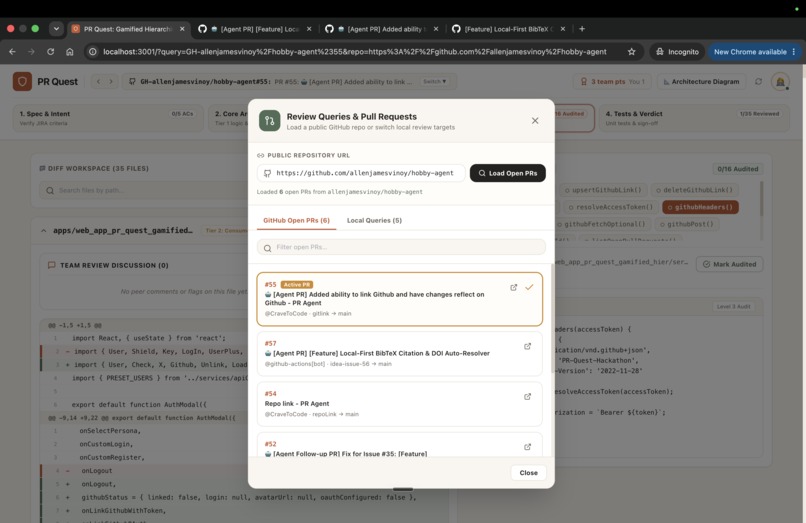The image size is (806, 523).
Task: Open PR #54 external link icon
Action: [x=527, y=396]
